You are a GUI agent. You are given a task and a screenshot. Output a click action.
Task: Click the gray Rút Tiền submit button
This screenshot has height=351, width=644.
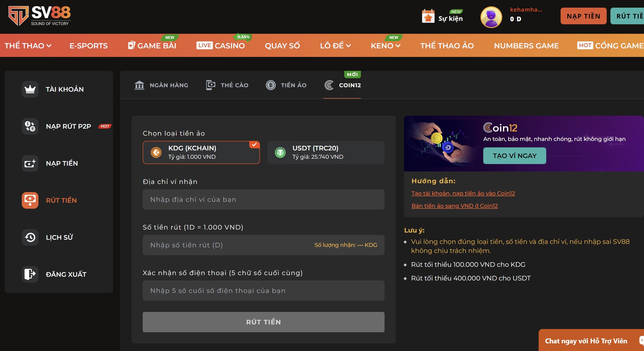tap(263, 322)
